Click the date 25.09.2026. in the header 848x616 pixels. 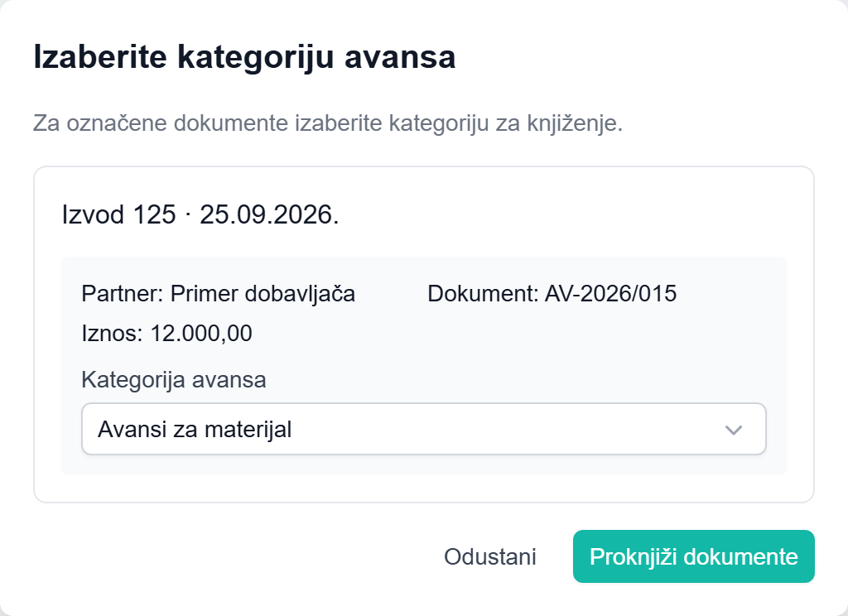point(269,214)
